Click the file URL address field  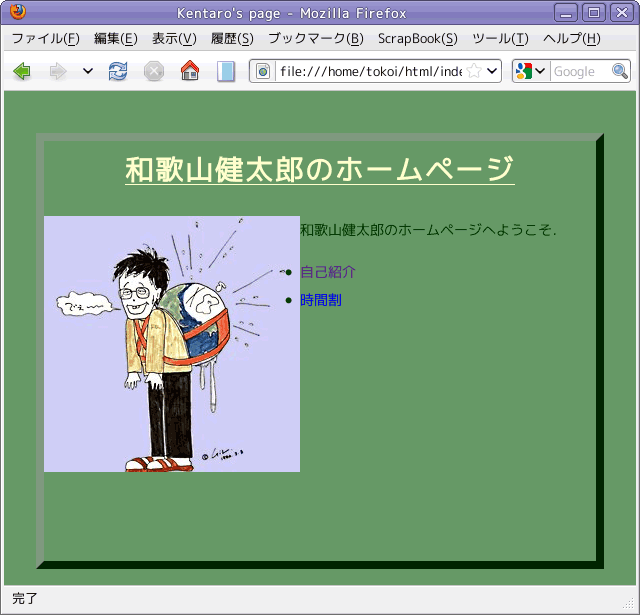pos(370,71)
